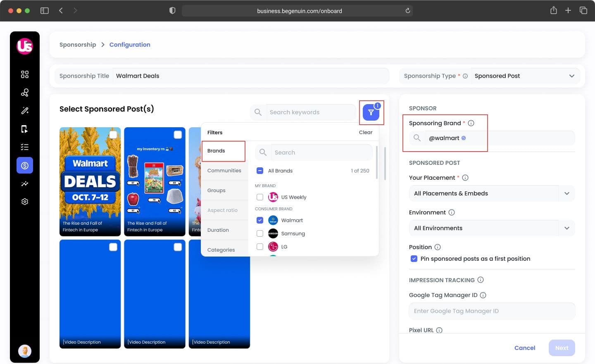
Task: Switch to the Duration filter tab
Action: [x=224, y=230]
